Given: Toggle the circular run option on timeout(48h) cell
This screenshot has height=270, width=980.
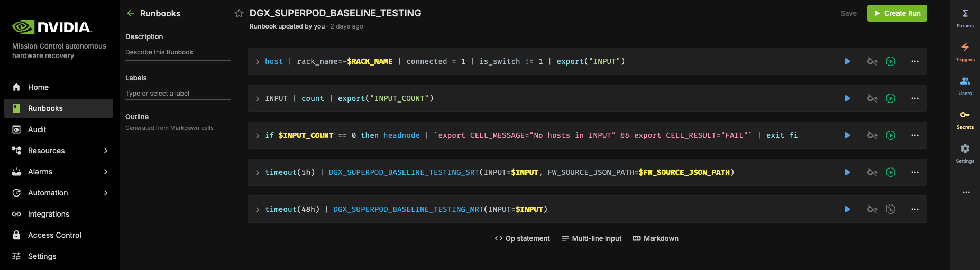Looking at the screenshot, I should pos(891,209).
